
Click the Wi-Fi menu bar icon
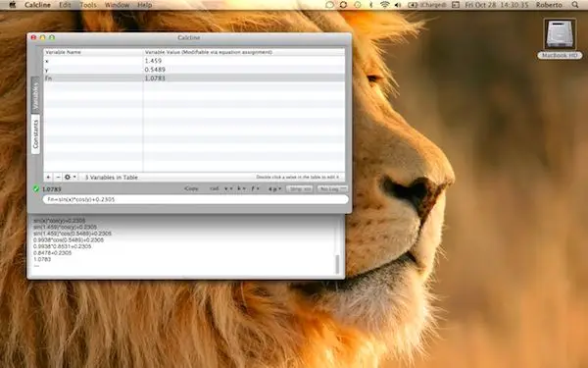tap(384, 5)
